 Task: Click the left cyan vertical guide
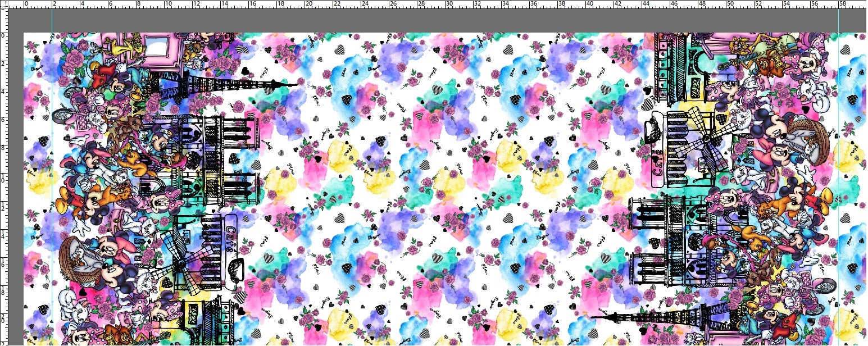[x=52, y=169]
